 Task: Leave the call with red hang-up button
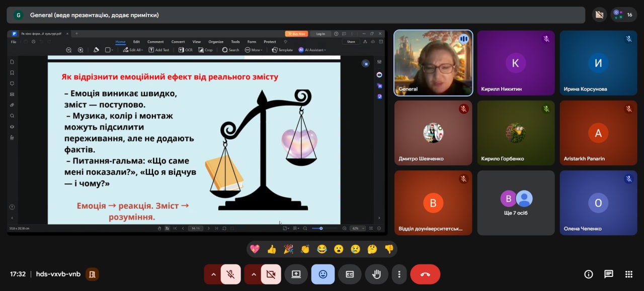point(425,274)
